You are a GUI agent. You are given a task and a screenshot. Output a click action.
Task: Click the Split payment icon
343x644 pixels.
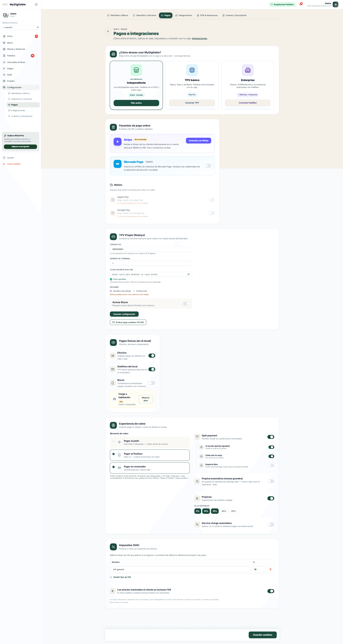[197, 437]
